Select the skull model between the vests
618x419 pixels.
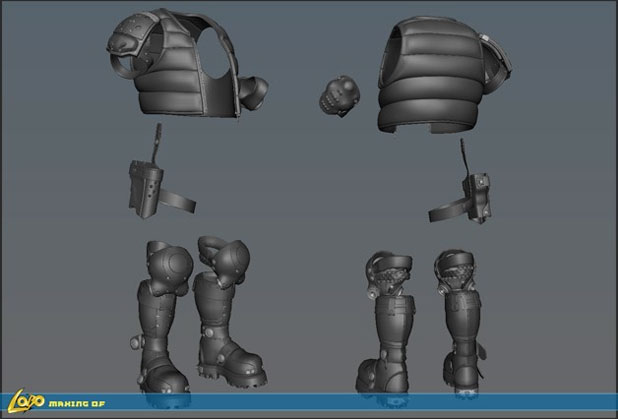[x=339, y=96]
